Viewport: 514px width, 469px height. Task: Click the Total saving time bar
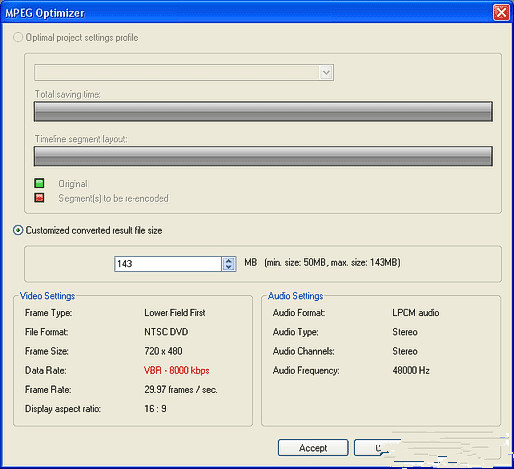coord(263,111)
